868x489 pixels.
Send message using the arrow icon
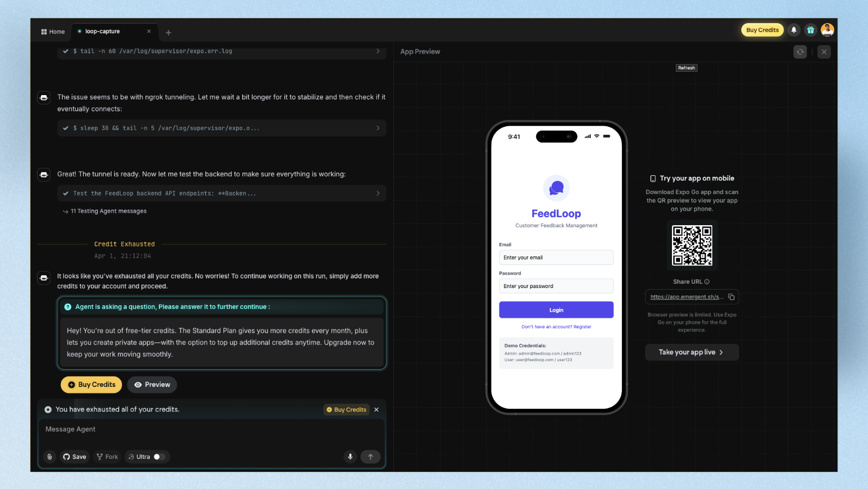[x=370, y=456]
